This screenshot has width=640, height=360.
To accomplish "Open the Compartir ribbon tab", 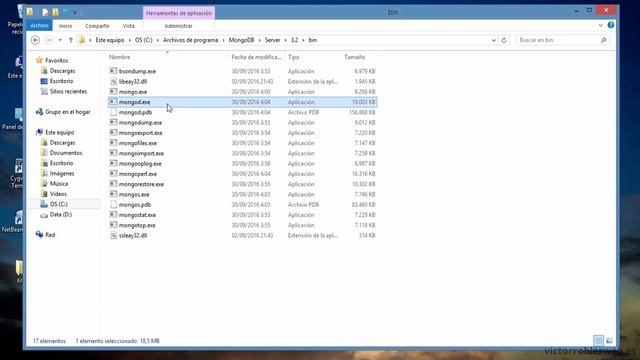I will point(97,26).
